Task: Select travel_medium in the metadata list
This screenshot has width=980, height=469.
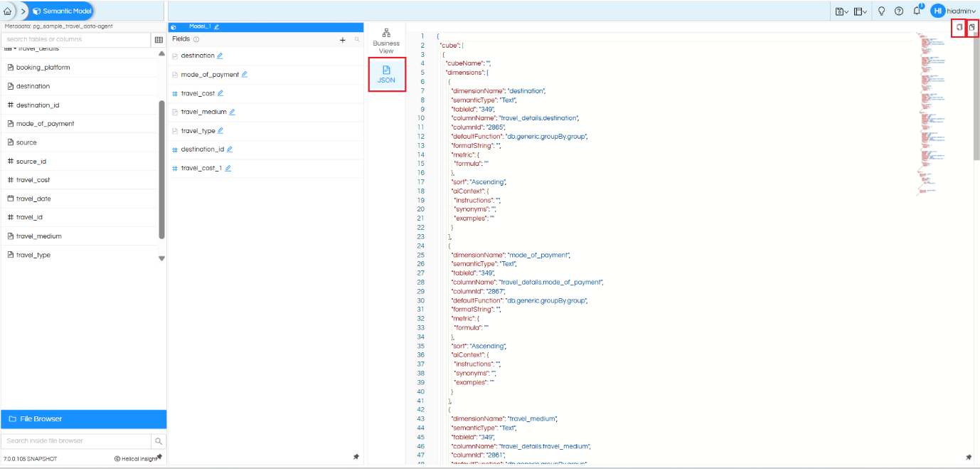Action: 38,236
